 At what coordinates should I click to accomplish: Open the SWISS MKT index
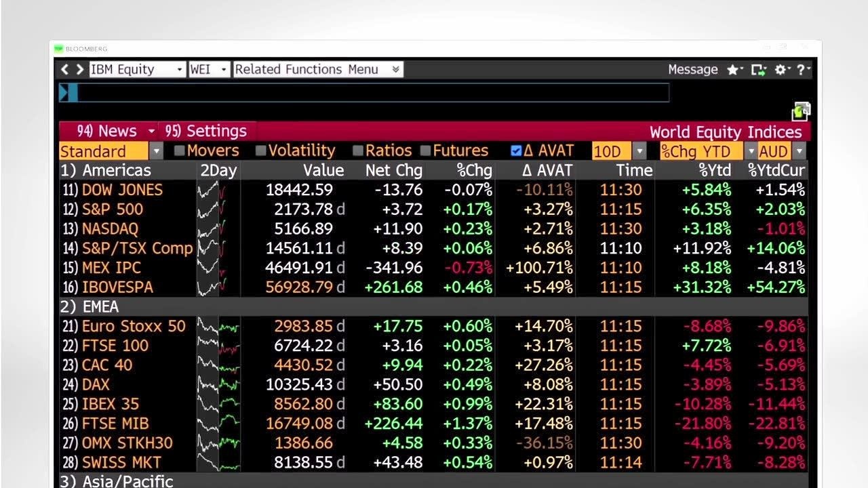(121, 463)
